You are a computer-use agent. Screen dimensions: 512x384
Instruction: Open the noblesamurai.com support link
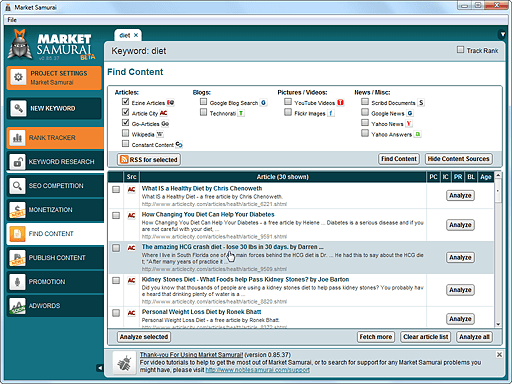(258, 370)
